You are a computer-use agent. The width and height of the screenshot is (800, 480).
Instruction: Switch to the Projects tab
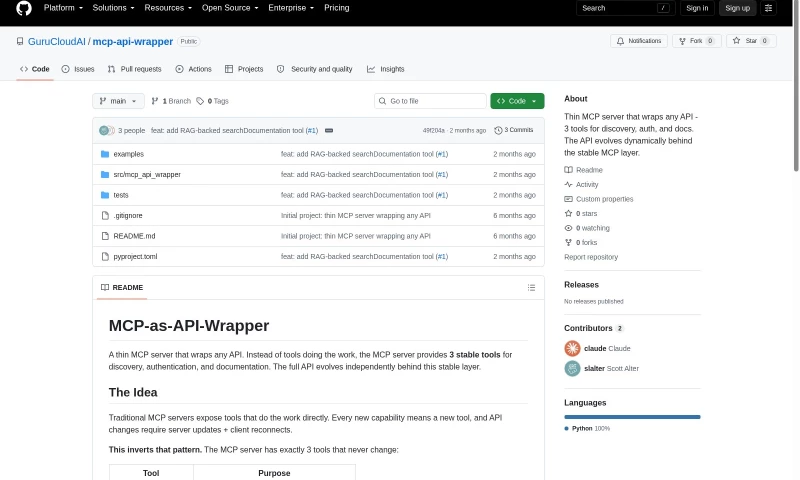(x=244, y=69)
